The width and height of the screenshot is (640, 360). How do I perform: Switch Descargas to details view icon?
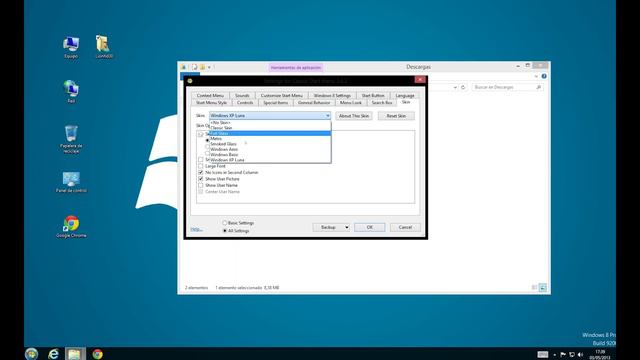(534, 287)
